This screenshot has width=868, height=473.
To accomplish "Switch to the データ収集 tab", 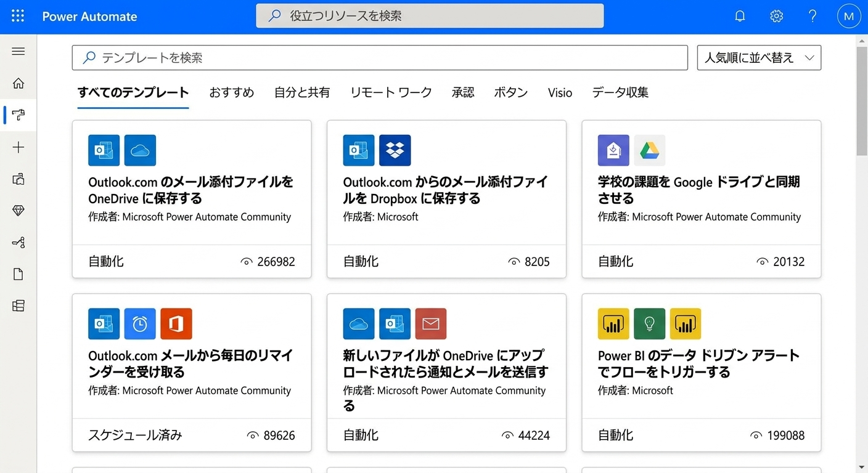I will pyautogui.click(x=620, y=92).
